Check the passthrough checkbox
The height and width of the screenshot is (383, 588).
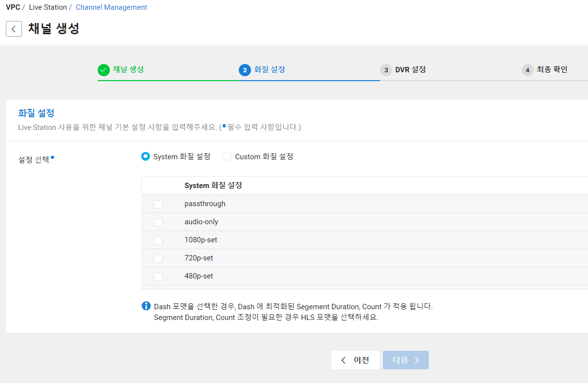(x=158, y=204)
